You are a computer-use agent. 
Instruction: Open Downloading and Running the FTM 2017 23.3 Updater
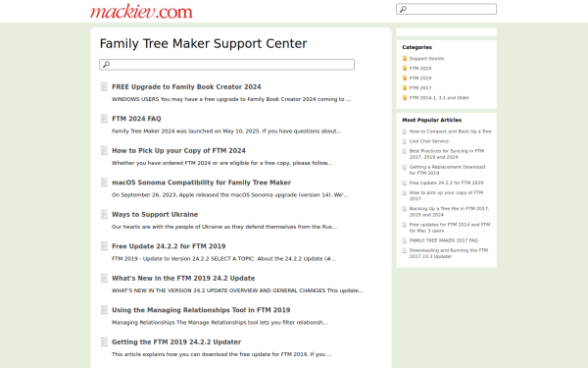coord(449,253)
